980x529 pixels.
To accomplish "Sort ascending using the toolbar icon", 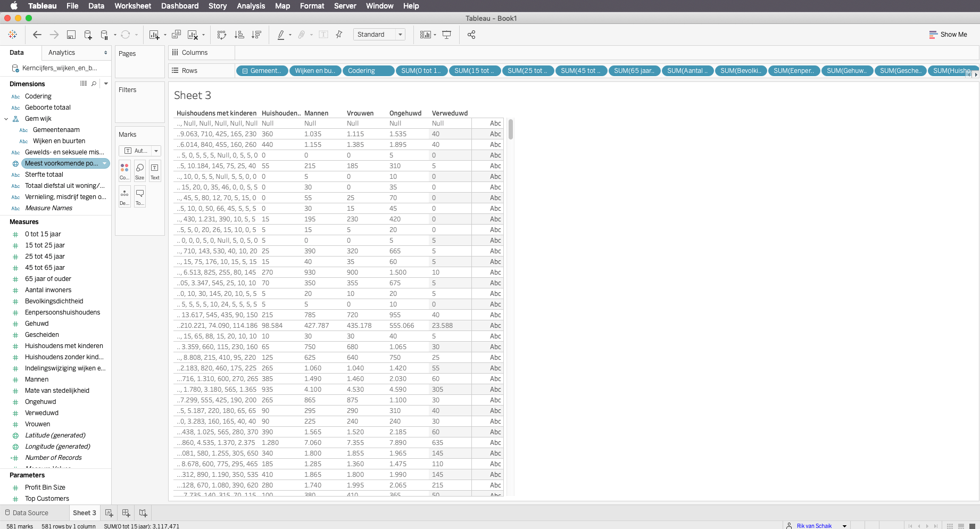I will (x=239, y=35).
